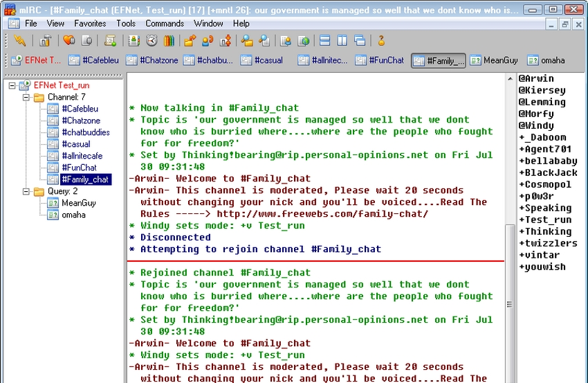Open the Colors palette books icon
This screenshot has height=383, width=588.
coord(169,41)
